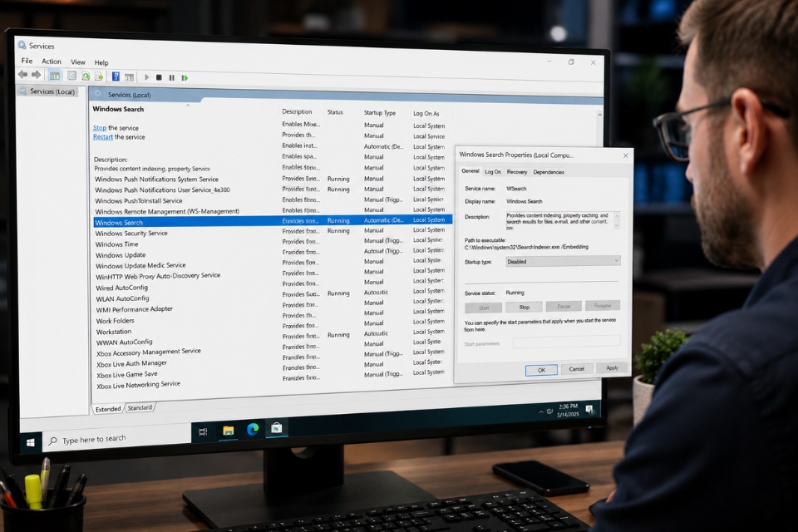Click Apply in Windows Search Properties

click(x=613, y=367)
